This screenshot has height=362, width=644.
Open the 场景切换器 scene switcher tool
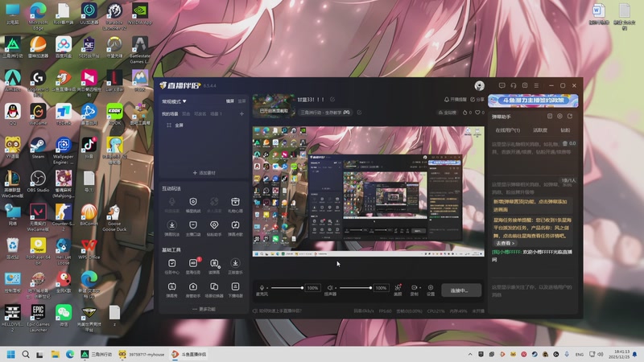214,290
